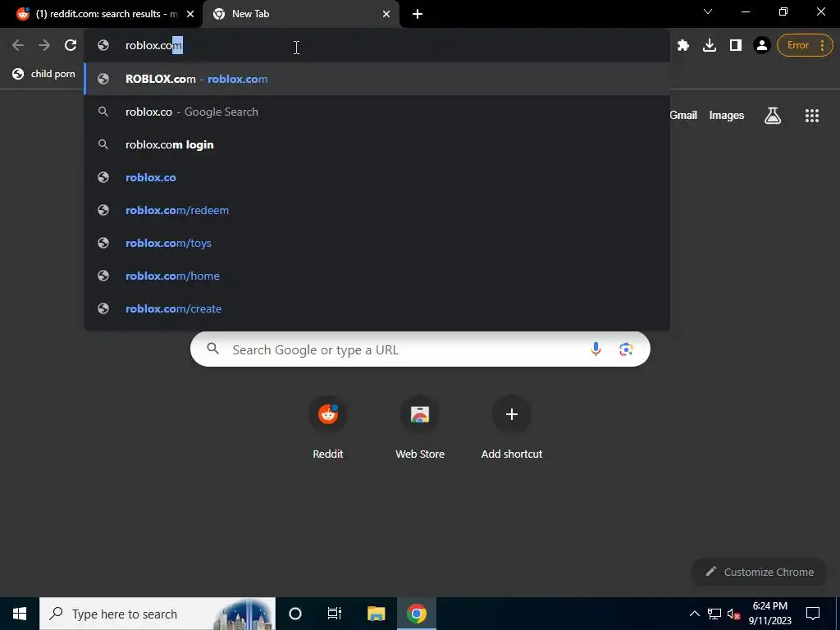Minimize the Chrome window
Viewport: 840px width, 630px height.
745,11
